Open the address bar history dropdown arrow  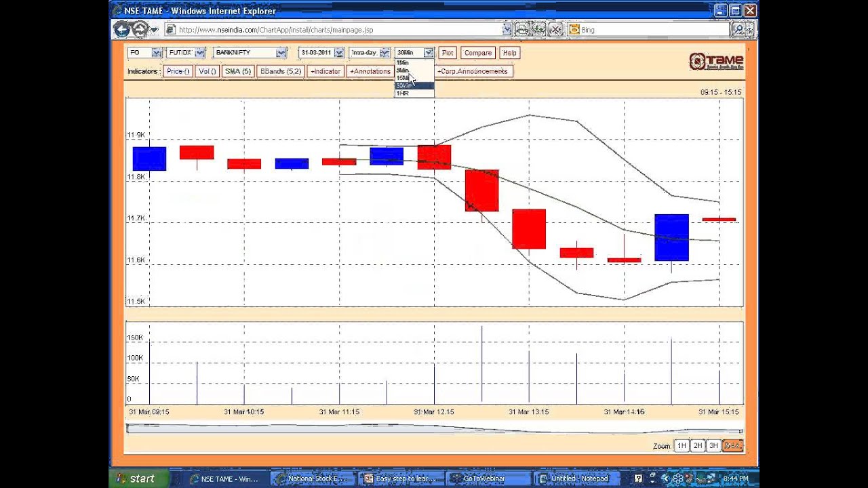(x=507, y=29)
